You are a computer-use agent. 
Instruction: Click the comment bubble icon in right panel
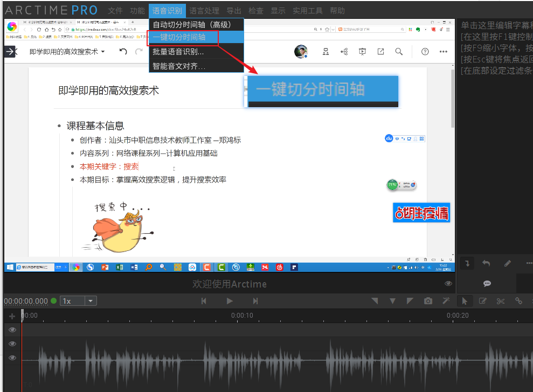pos(487,283)
